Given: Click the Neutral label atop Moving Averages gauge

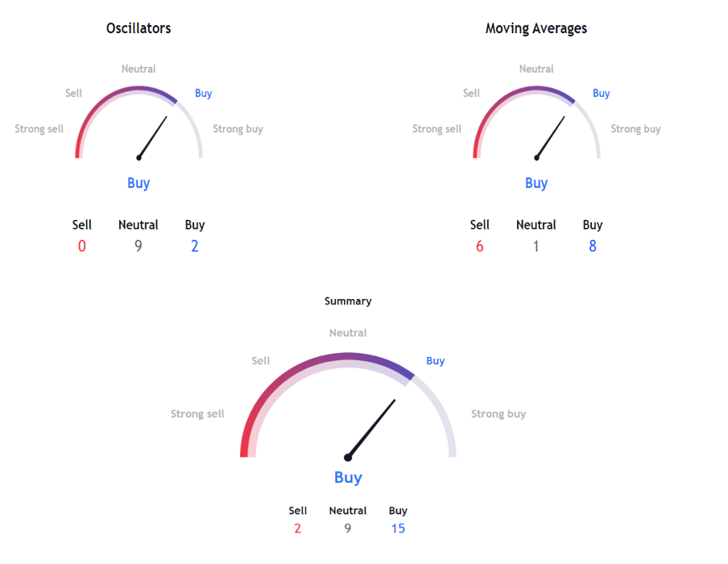Looking at the screenshot, I should pos(536,68).
